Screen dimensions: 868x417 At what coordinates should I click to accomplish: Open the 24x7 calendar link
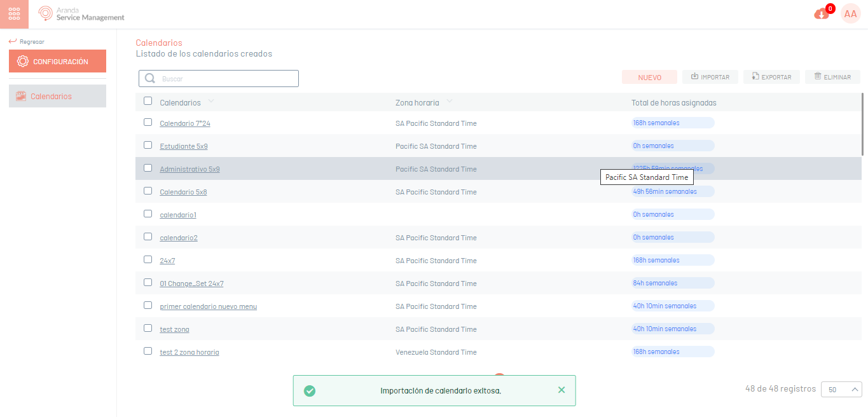point(167,261)
